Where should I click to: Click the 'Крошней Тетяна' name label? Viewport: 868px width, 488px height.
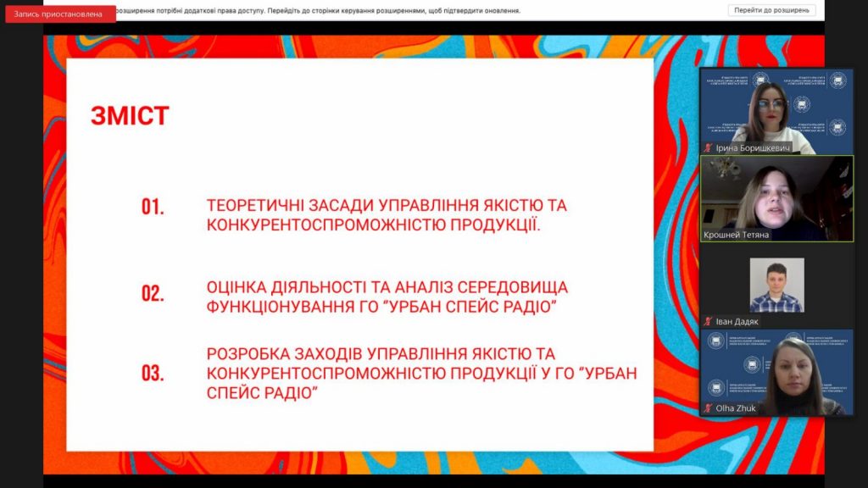(736, 235)
